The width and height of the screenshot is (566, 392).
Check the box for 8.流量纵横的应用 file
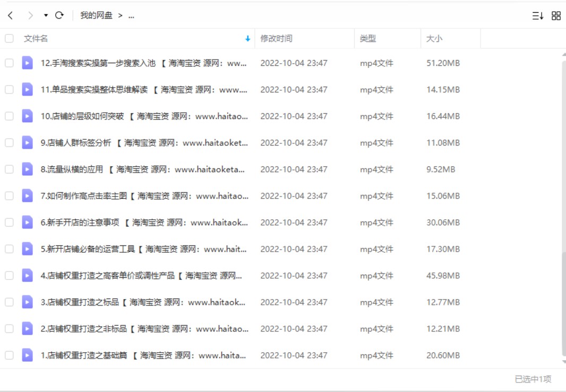point(9,169)
